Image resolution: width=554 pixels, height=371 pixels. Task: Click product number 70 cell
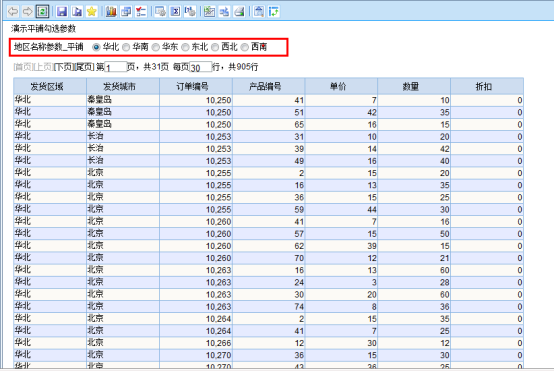click(x=269, y=258)
